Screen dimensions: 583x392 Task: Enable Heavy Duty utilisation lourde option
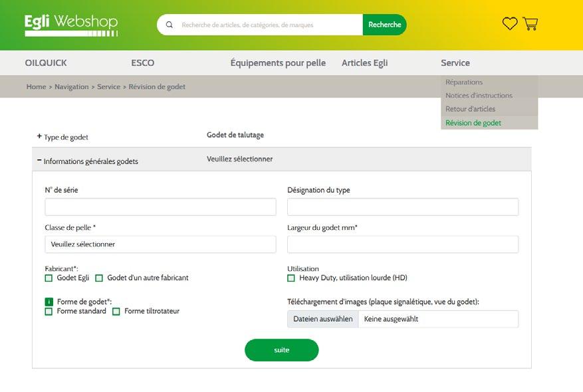pyautogui.click(x=291, y=278)
